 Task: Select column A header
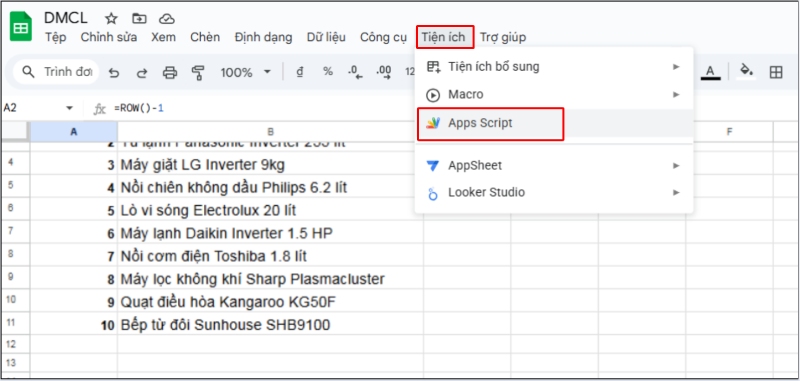[x=73, y=132]
